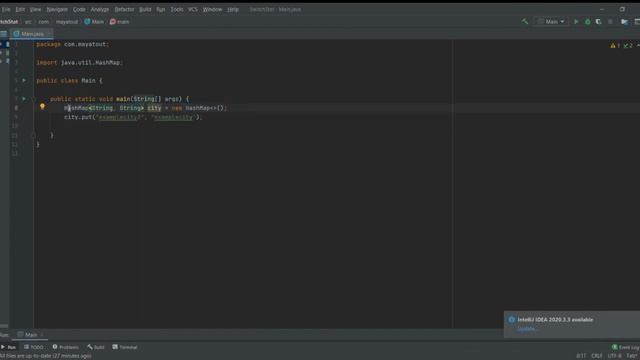Click the 'All files are up-to-date' status message
Image resolution: width=640 pixels, height=360 pixels.
coord(46,356)
